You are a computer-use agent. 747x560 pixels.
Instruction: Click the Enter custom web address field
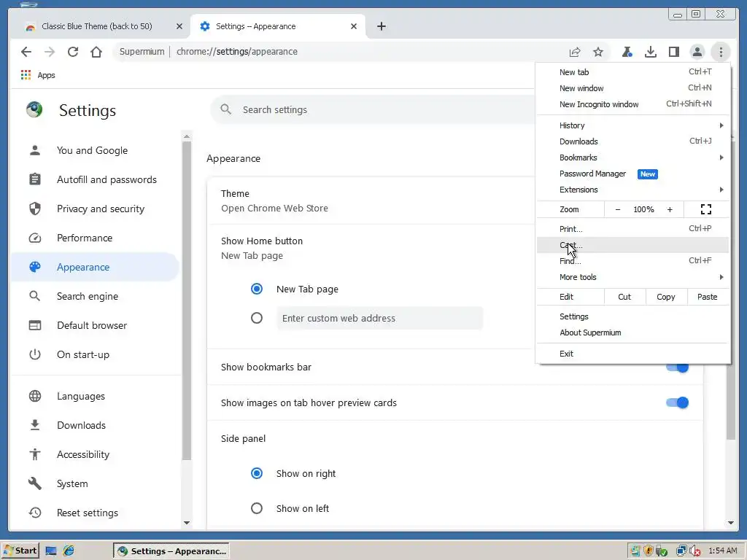pos(379,318)
